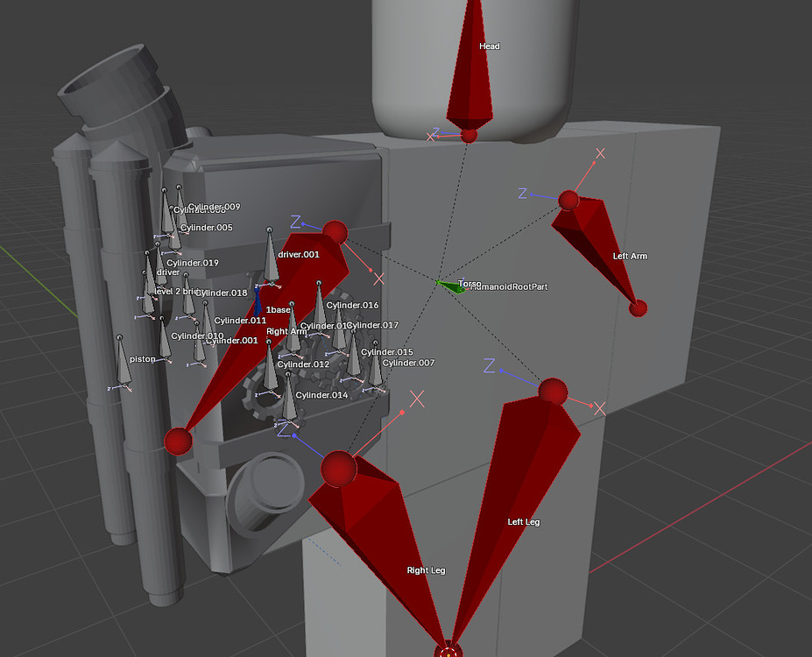Image resolution: width=812 pixels, height=657 pixels.
Task: Click the 1base bone label
Action: 278,309
